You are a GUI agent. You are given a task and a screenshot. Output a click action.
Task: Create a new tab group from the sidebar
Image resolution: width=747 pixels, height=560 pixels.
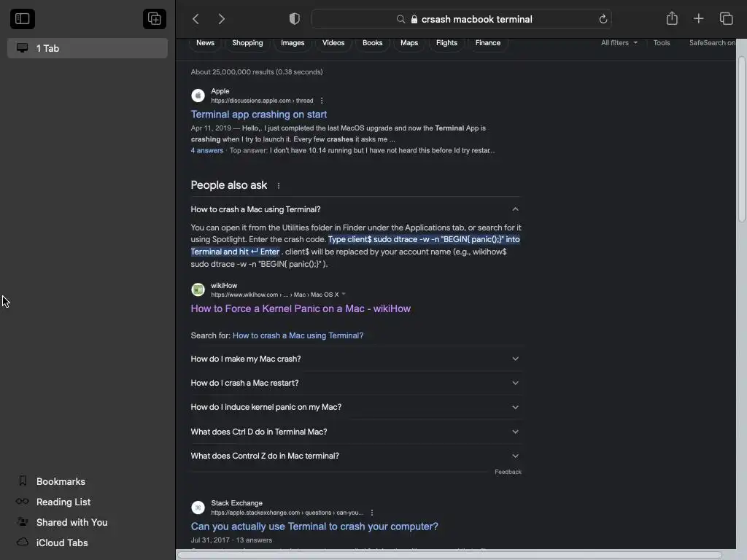[155, 19]
